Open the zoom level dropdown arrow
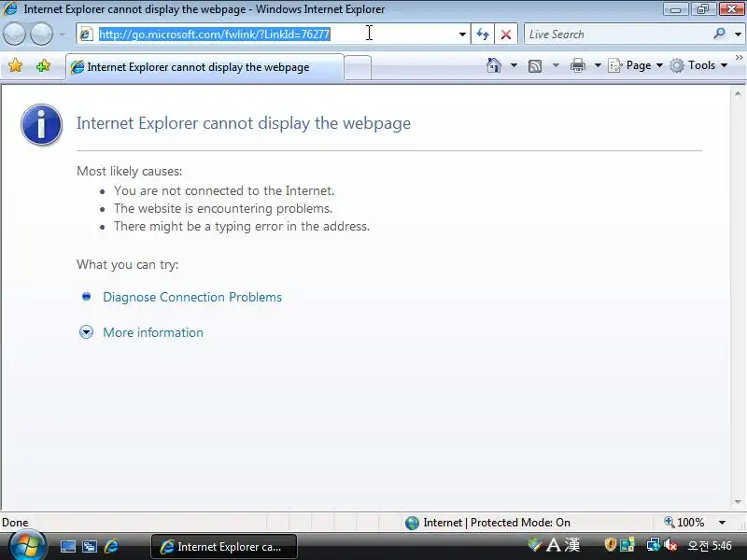Viewport: 747px width, 560px height. point(722,523)
